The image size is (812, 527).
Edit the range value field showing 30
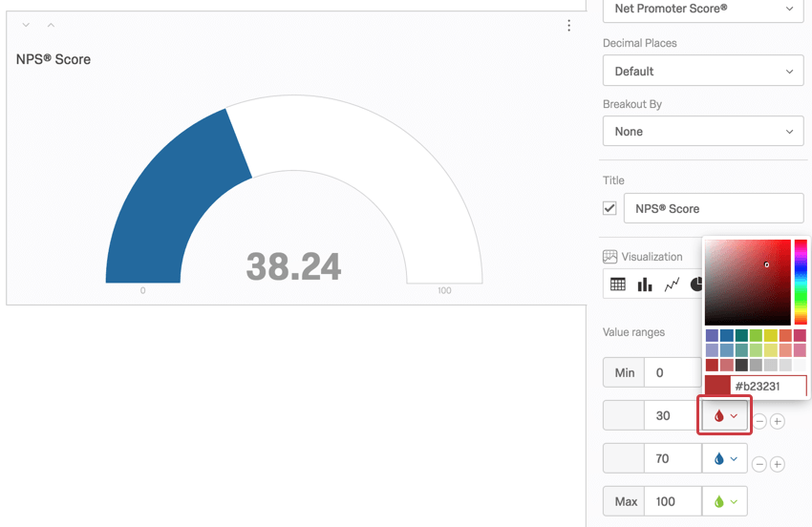click(673, 415)
